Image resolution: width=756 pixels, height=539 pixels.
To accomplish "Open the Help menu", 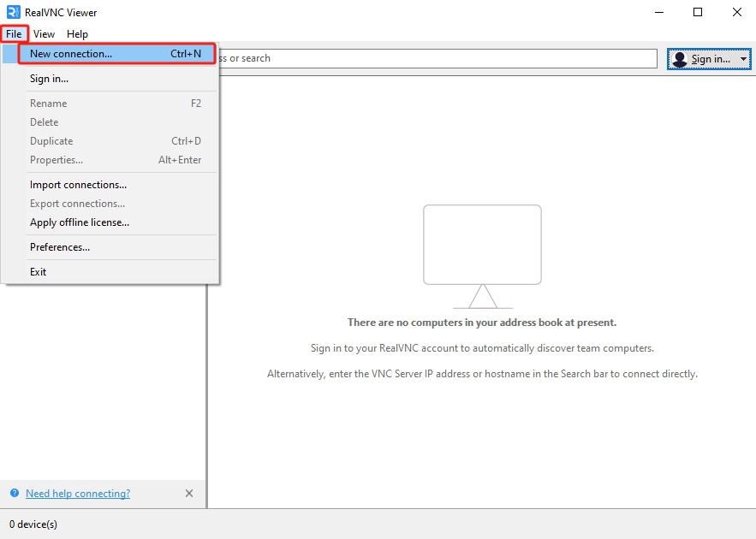I will pos(77,34).
